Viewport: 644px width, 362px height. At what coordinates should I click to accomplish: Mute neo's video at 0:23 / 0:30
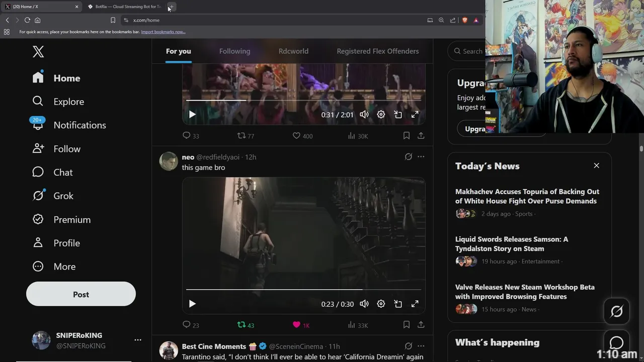pyautogui.click(x=364, y=304)
